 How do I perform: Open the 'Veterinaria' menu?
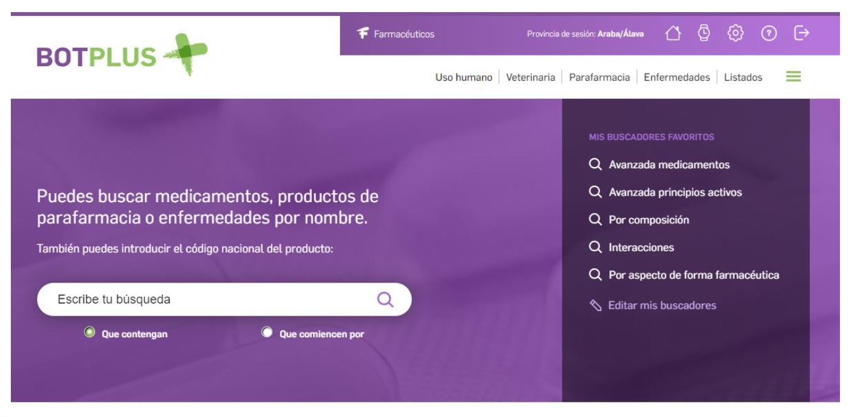pyautogui.click(x=530, y=78)
